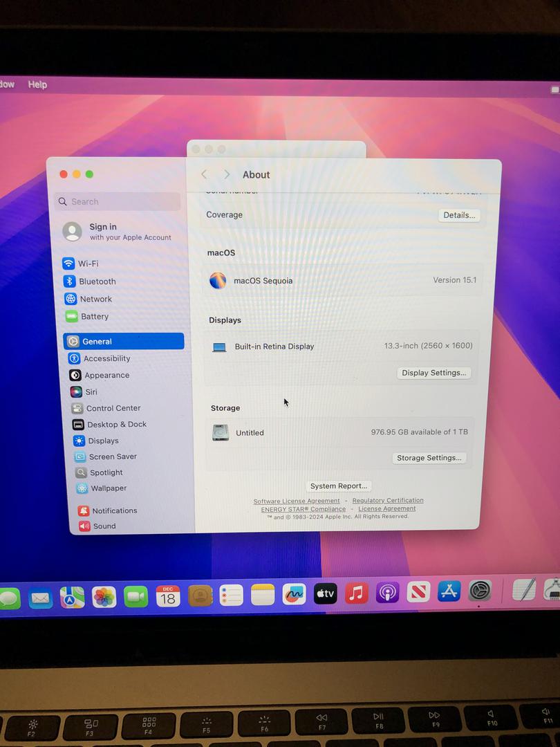Screen dimensions: 560x747
Task: Open Regulatory Certification link
Action: click(388, 500)
